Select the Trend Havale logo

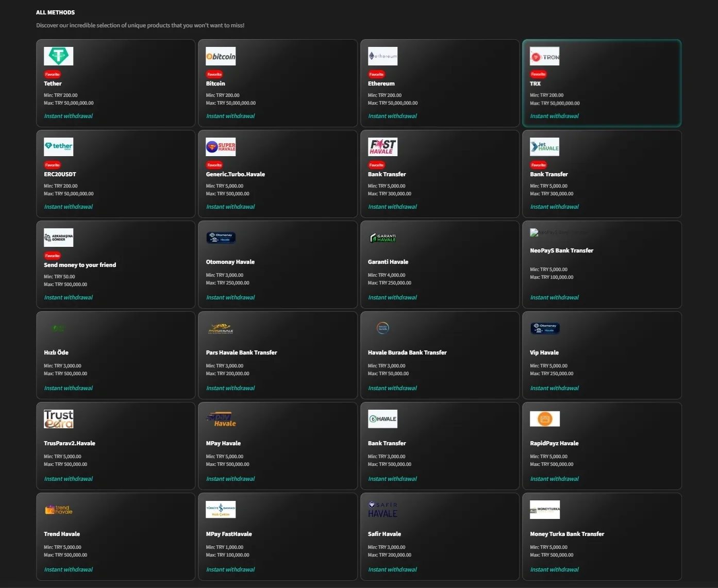(x=58, y=510)
